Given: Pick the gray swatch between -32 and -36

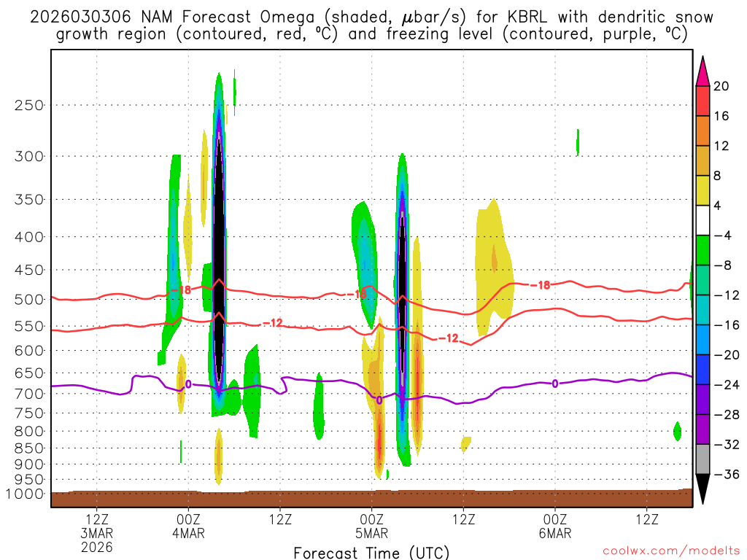Looking at the screenshot, I should tap(703, 459).
